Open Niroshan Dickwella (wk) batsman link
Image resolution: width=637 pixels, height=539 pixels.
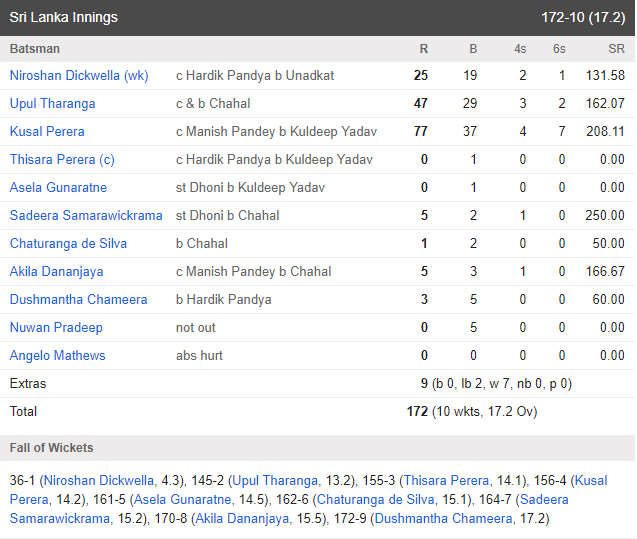[79, 76]
